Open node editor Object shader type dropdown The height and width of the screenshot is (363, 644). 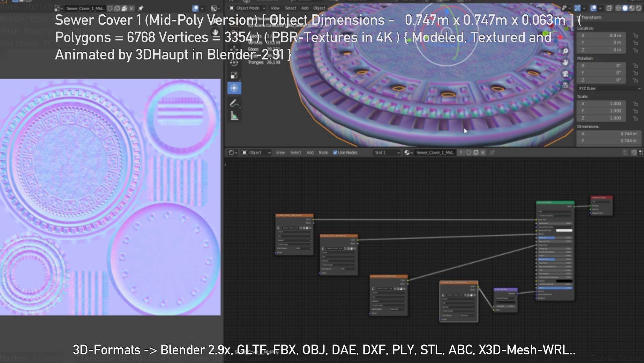point(256,153)
